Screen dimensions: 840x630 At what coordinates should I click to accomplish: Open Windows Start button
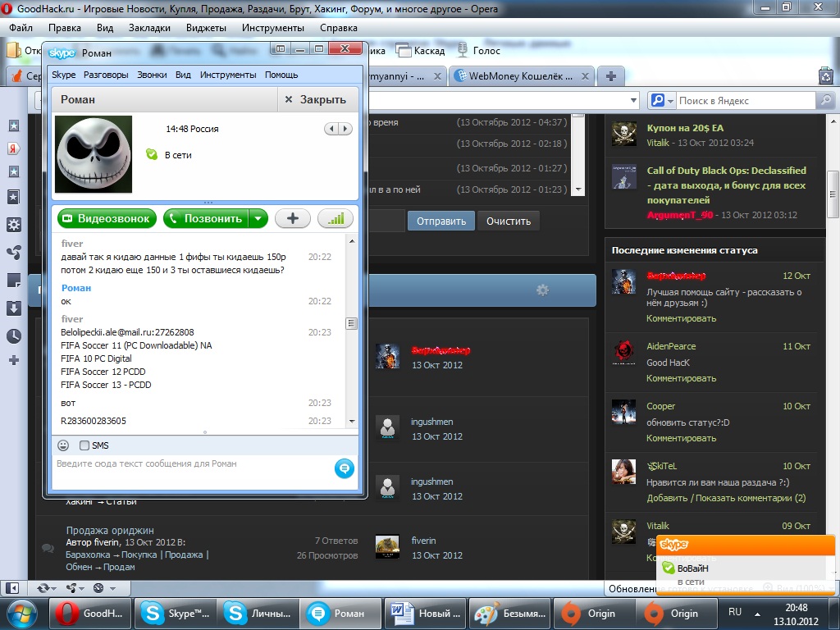[x=21, y=614]
